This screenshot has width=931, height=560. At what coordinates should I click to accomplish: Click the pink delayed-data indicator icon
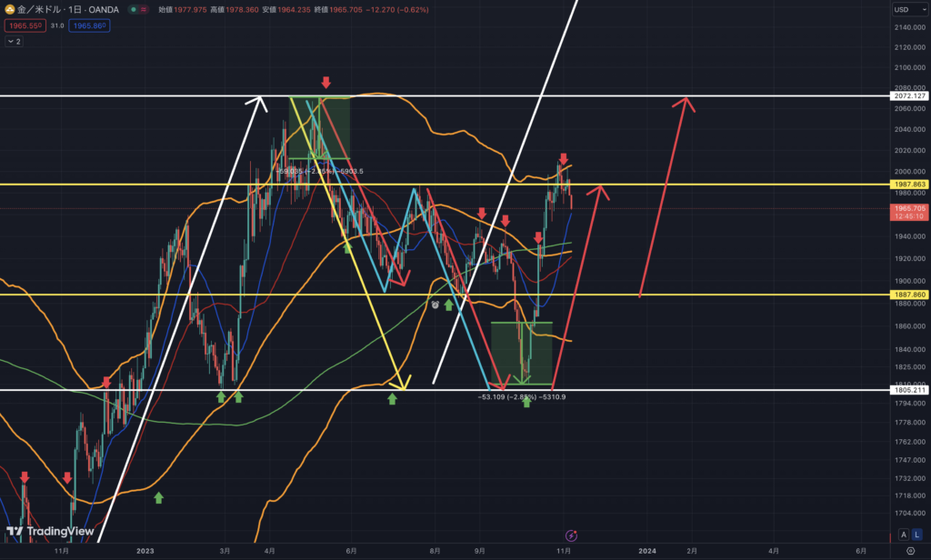click(x=144, y=9)
